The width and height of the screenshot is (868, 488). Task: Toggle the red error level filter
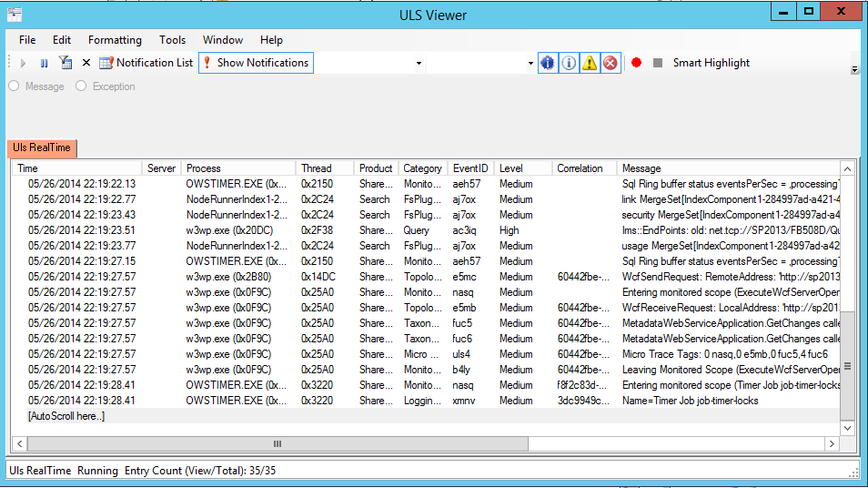[611, 63]
